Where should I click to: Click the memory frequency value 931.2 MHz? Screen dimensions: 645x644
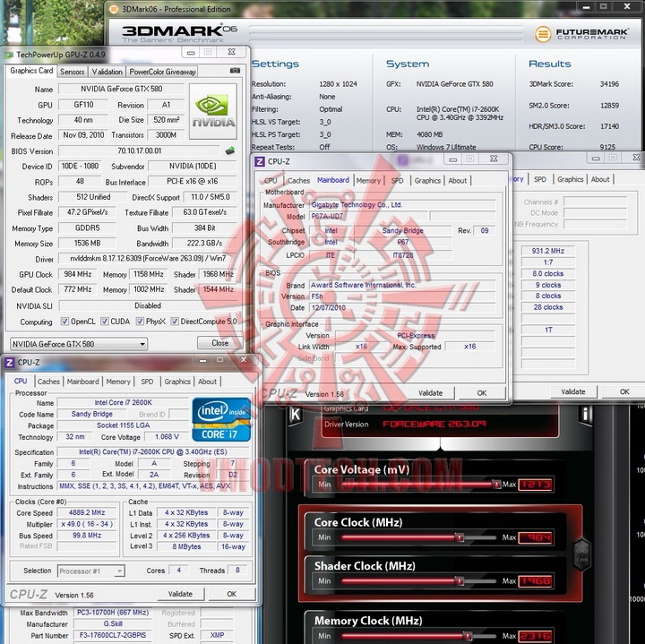tap(547, 251)
